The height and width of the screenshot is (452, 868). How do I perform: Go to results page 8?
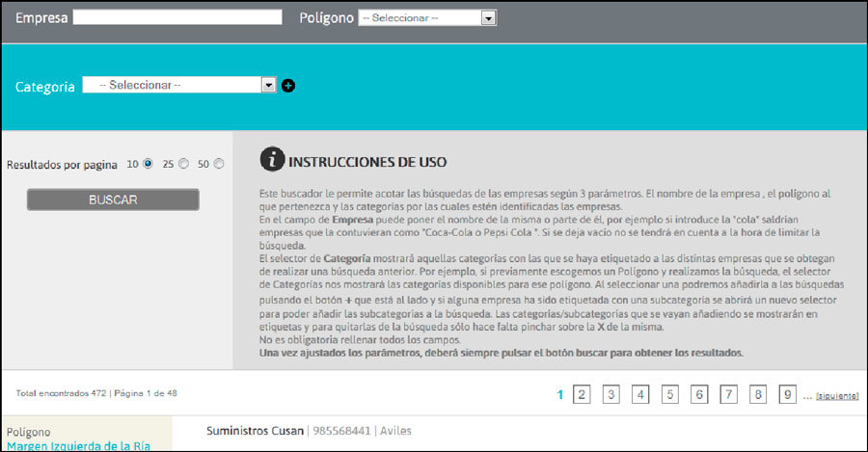click(758, 394)
